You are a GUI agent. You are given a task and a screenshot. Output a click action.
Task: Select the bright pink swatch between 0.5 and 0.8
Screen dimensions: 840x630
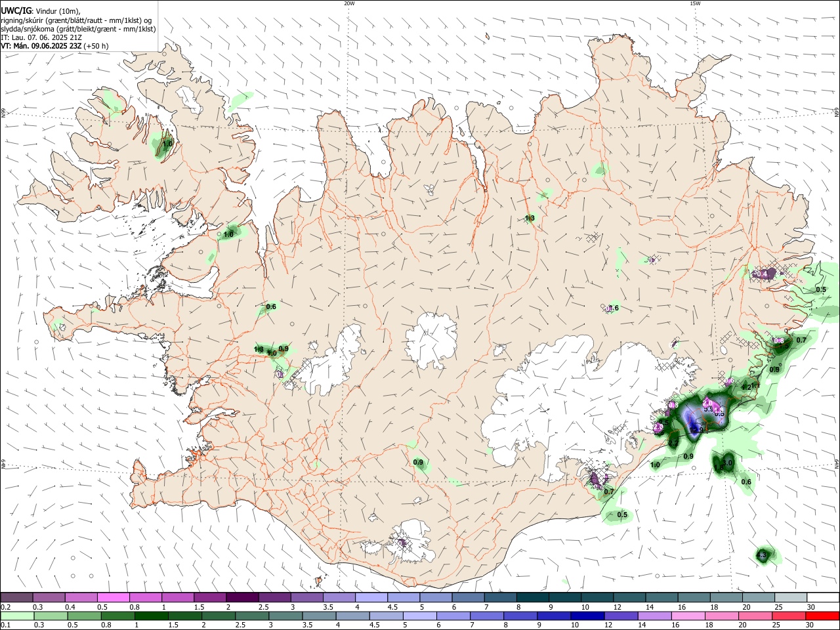click(x=113, y=597)
